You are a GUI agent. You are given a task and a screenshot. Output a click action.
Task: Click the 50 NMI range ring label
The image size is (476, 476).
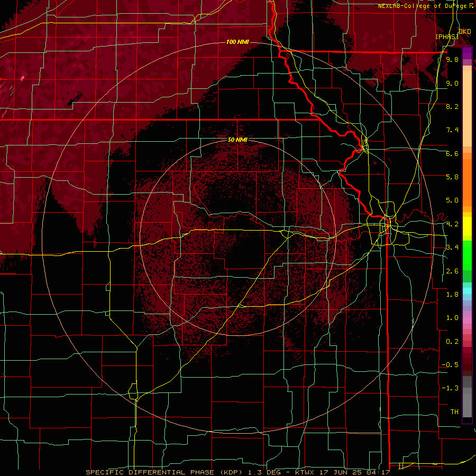(237, 140)
